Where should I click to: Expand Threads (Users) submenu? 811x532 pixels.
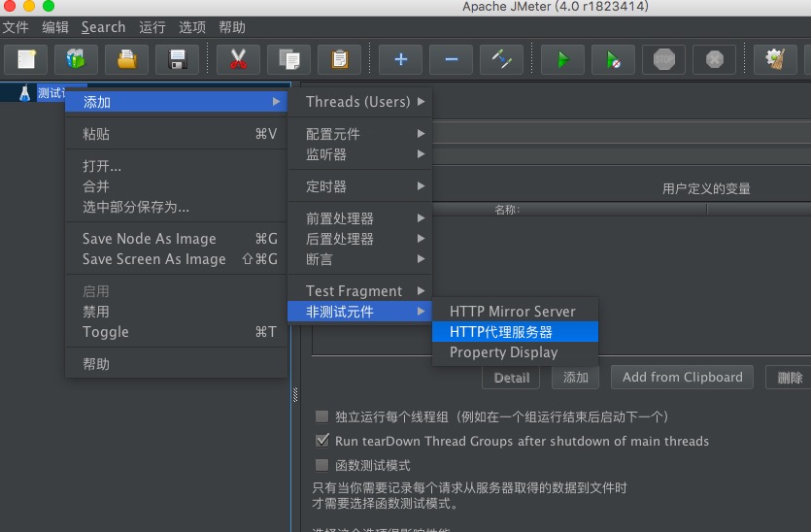pyautogui.click(x=360, y=102)
